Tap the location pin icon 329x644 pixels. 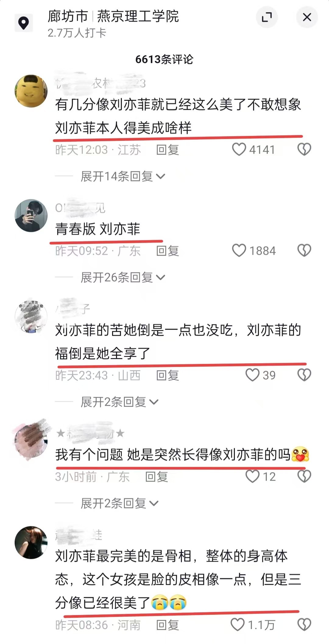click(x=23, y=23)
